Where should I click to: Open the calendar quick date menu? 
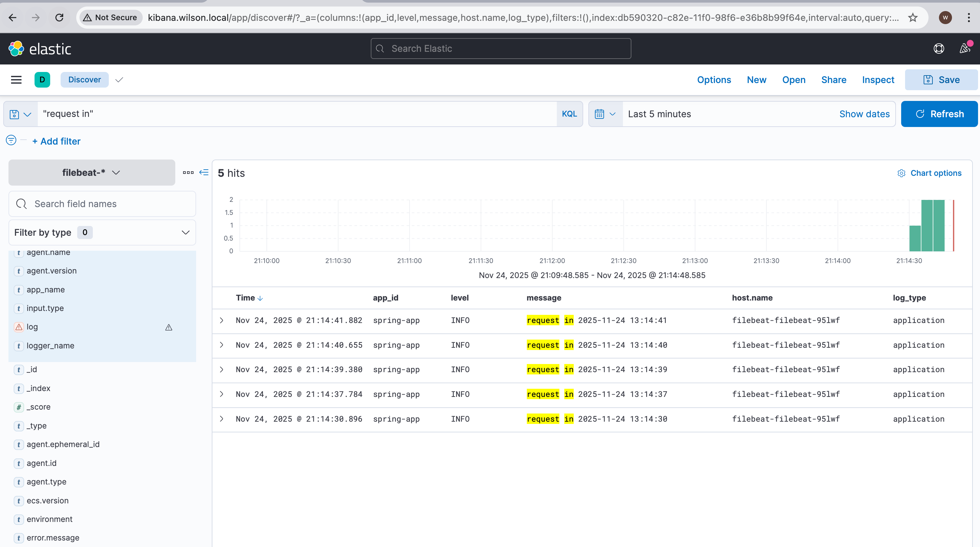605,114
